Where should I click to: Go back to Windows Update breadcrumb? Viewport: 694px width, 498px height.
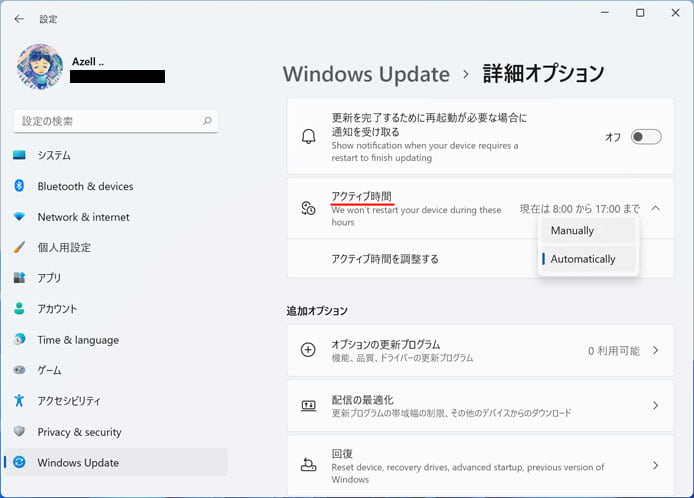(366, 74)
